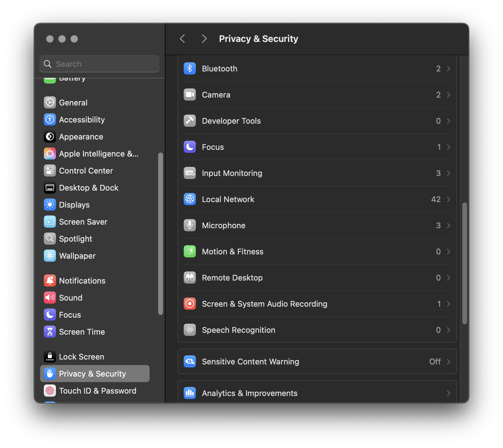This screenshot has height=448, width=503.
Task: Open Microphone details via chevron
Action: [x=449, y=226]
